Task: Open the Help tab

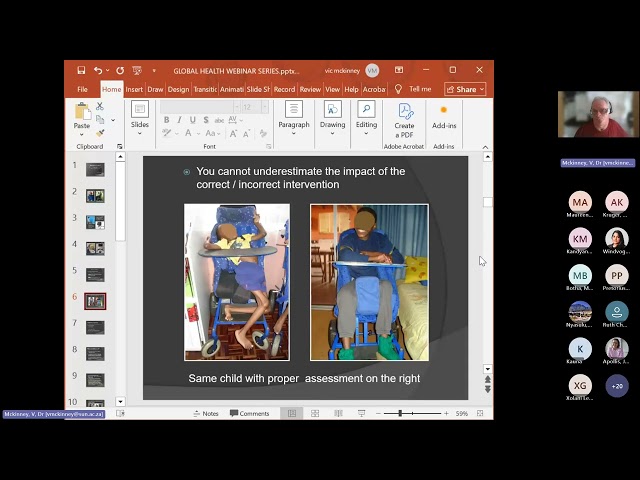Action: coord(351,89)
